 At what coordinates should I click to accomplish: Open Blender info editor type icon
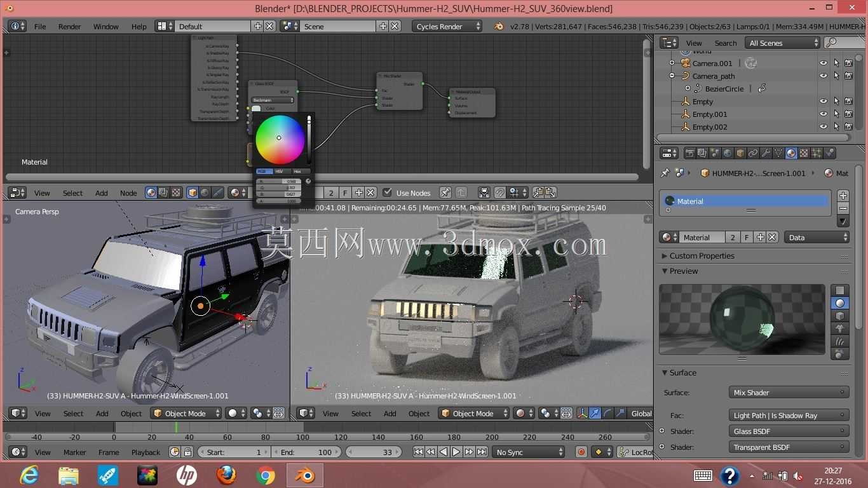tap(18, 26)
